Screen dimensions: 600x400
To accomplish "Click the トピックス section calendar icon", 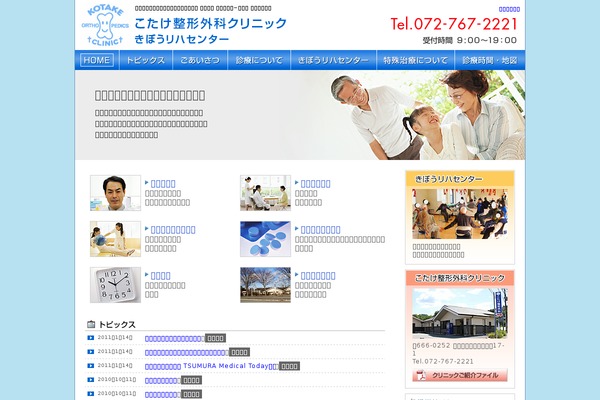I will [x=91, y=324].
